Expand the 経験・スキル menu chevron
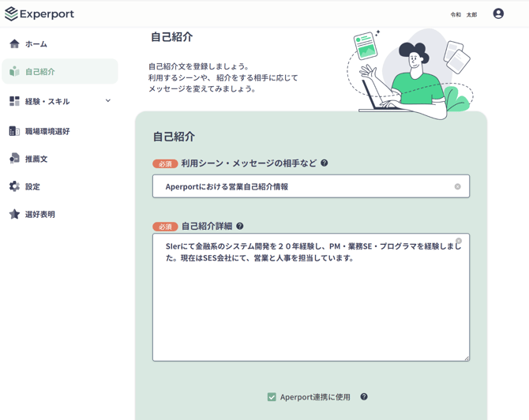Viewport: 529px width, 420px height. (108, 100)
